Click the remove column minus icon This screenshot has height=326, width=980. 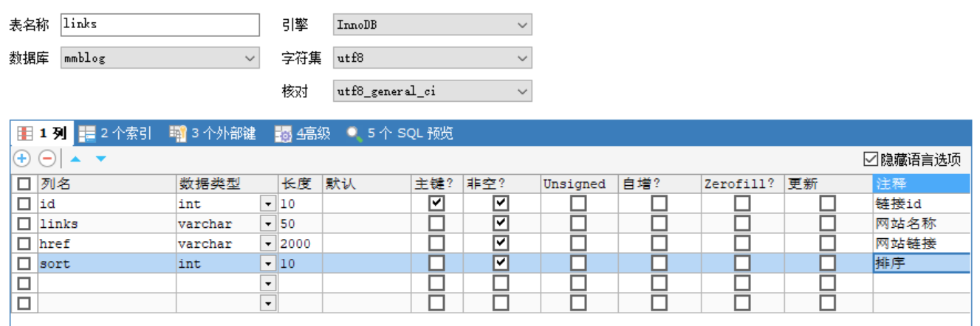click(47, 159)
